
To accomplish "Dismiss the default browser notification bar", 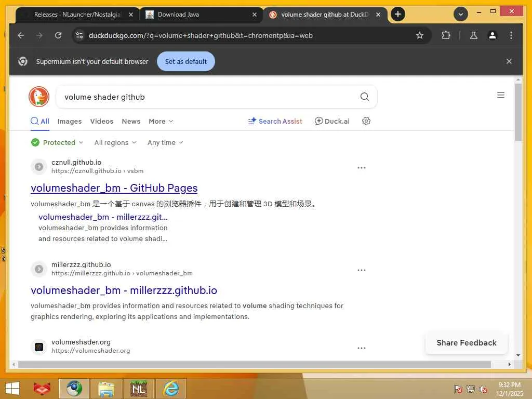I will coord(509,61).
